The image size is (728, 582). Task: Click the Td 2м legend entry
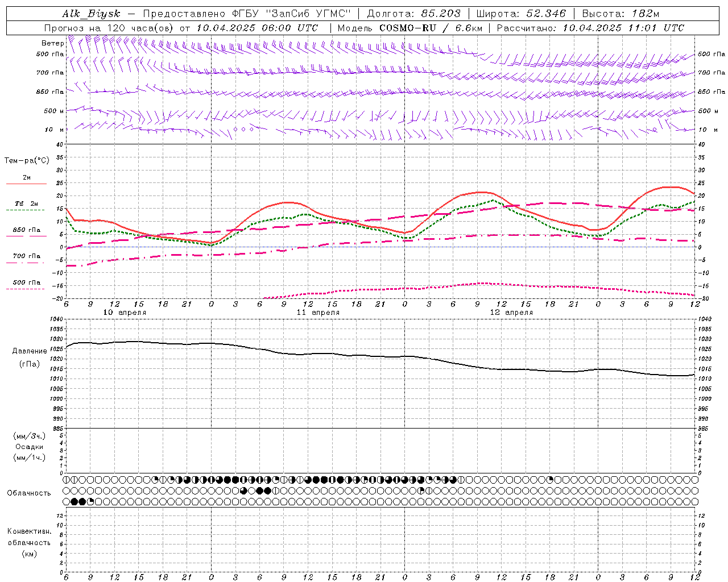[26, 203]
